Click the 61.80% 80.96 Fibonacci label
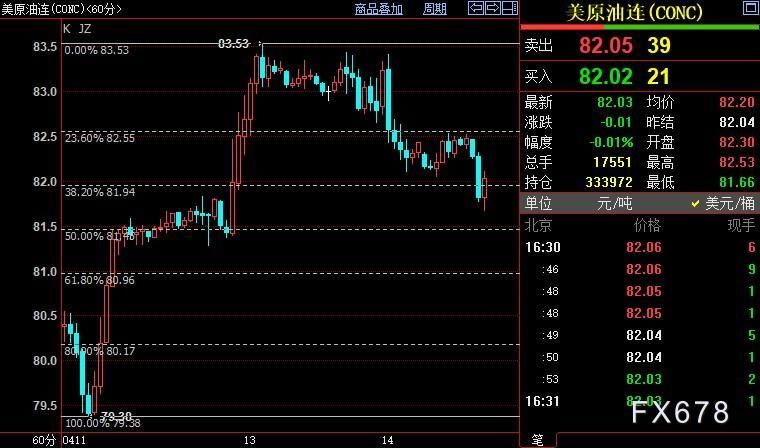The height and width of the screenshot is (448, 760). 100,280
